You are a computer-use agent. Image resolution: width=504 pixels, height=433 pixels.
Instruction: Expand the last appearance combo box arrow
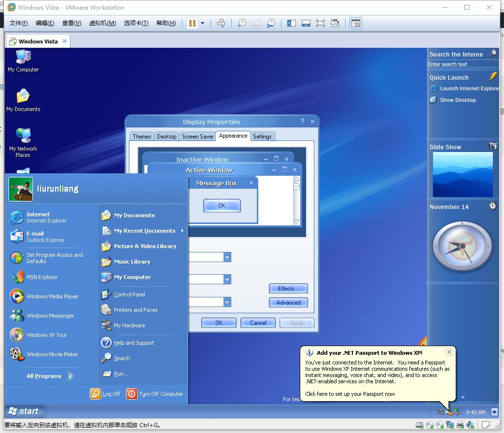[x=227, y=302]
